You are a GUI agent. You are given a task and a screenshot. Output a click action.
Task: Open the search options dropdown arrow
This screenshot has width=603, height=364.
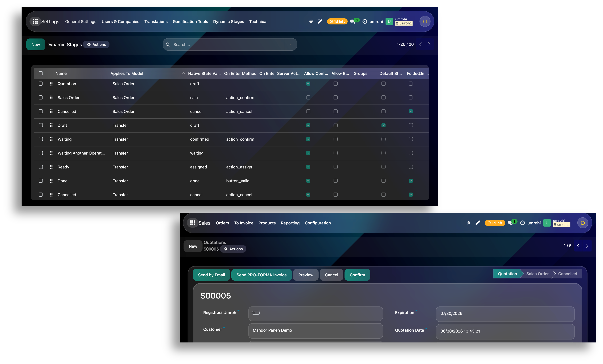[x=290, y=44]
